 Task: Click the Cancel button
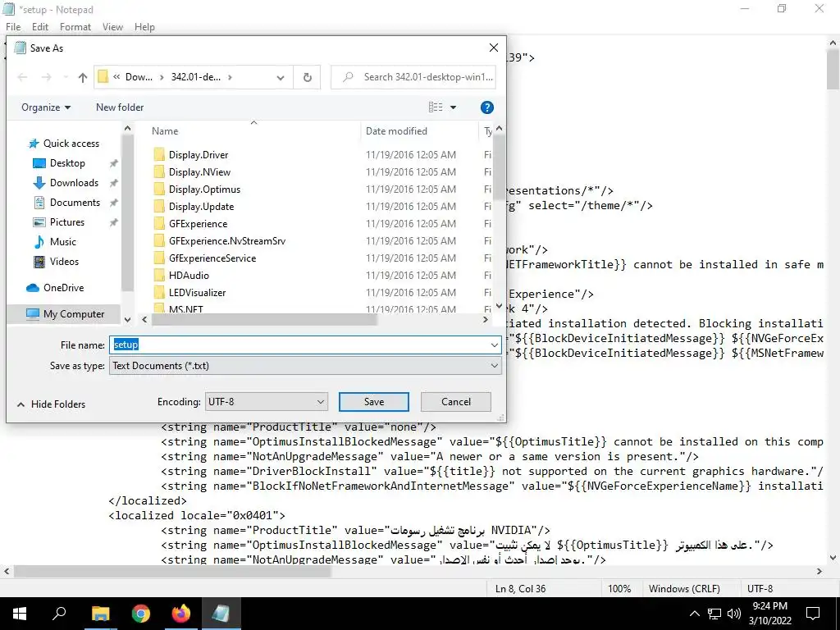click(x=456, y=402)
